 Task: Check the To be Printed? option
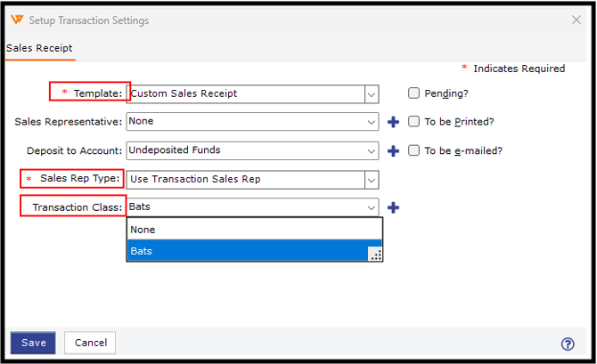(x=413, y=122)
